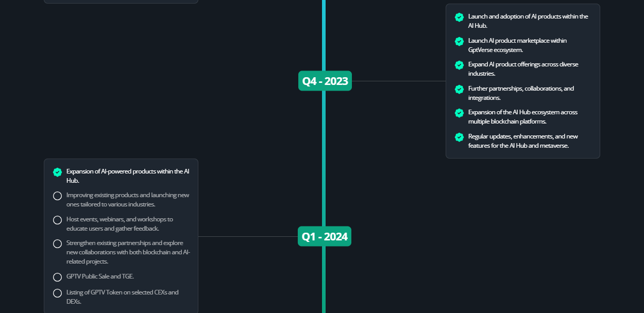Click checkmark icon beside AI product marketplace launch
The height and width of the screenshot is (313, 644).
(459, 41)
